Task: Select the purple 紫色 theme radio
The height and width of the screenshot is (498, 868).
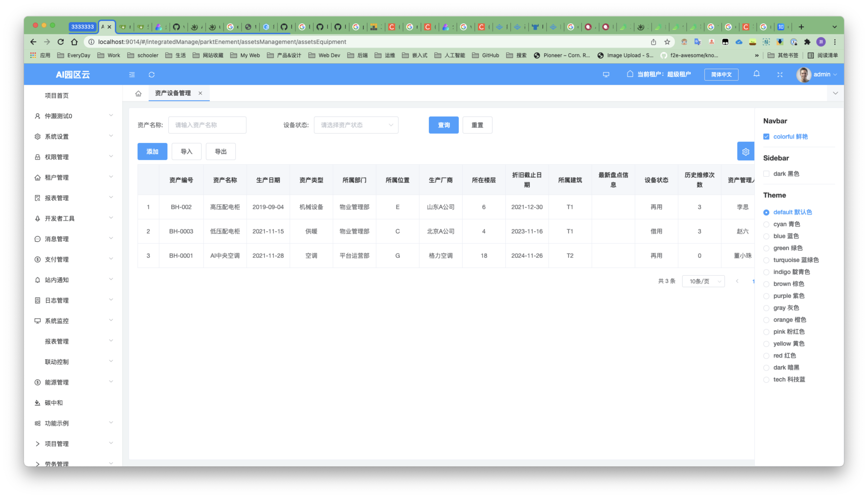Action: [x=766, y=296]
